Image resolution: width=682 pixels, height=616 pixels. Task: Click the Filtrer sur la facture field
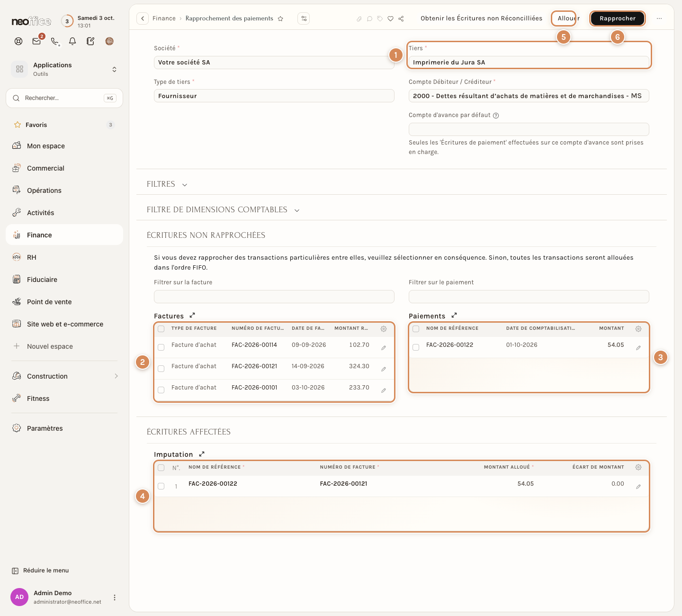click(x=274, y=297)
